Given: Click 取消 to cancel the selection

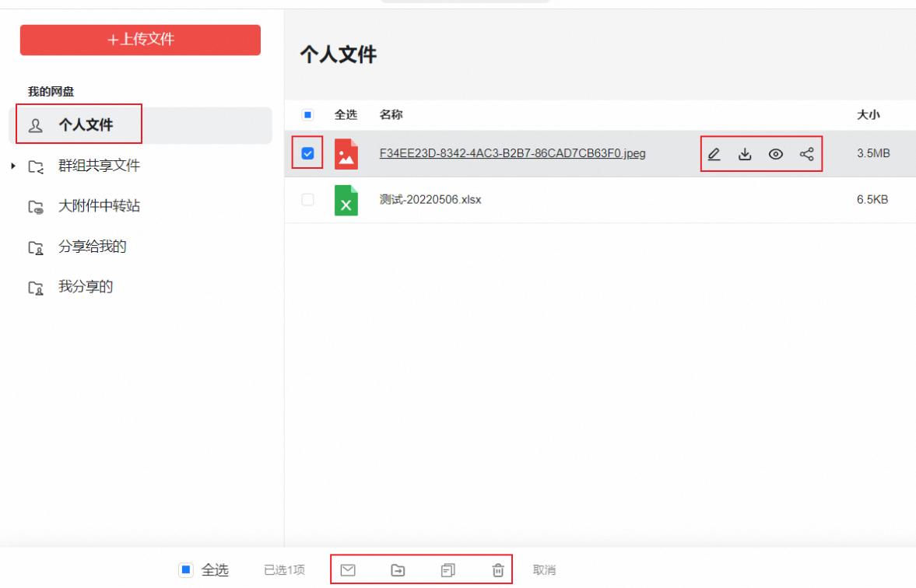Looking at the screenshot, I should [x=543, y=569].
